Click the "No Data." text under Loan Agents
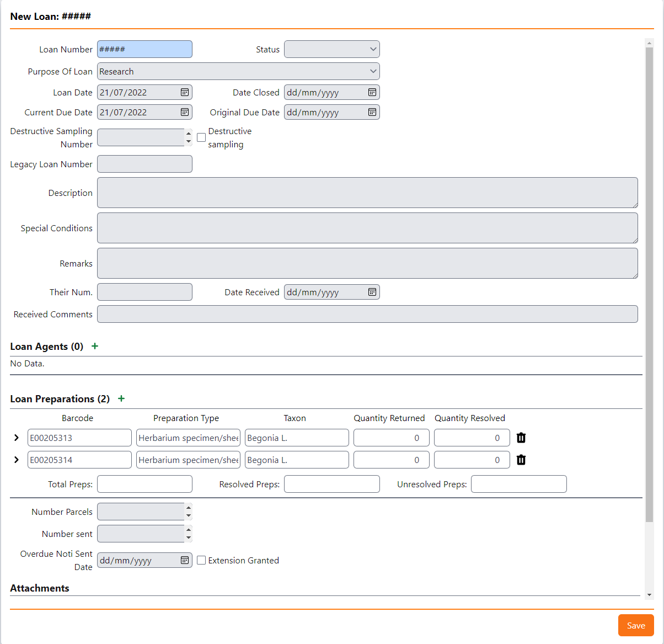664x644 pixels. (x=27, y=364)
